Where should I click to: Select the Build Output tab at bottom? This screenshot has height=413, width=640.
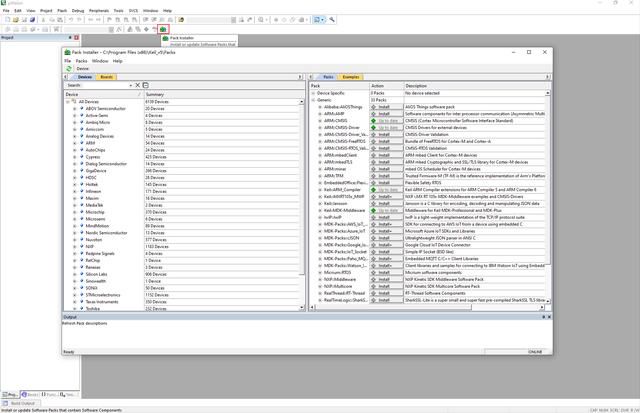(x=20, y=403)
